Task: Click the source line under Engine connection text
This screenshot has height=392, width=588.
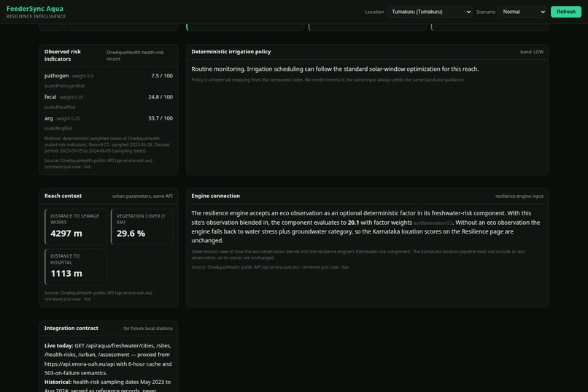Action: click(x=270, y=267)
